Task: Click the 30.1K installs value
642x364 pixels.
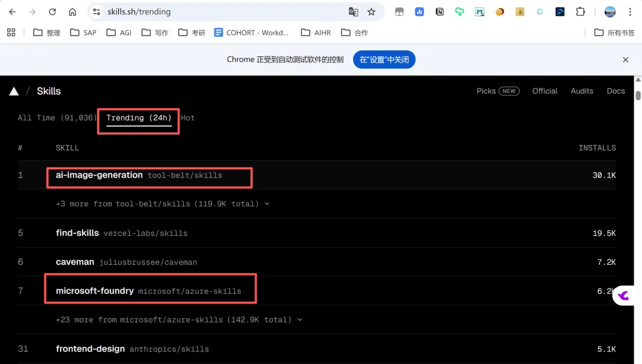Action: pyautogui.click(x=604, y=175)
